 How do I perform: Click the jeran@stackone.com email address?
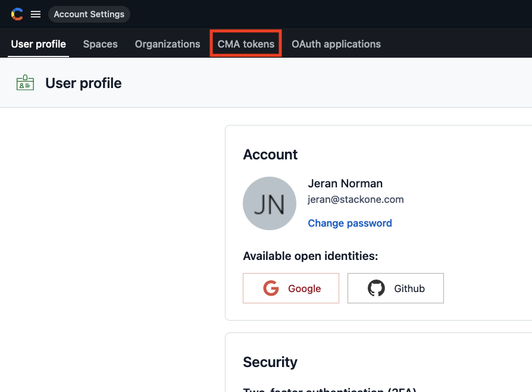356,200
